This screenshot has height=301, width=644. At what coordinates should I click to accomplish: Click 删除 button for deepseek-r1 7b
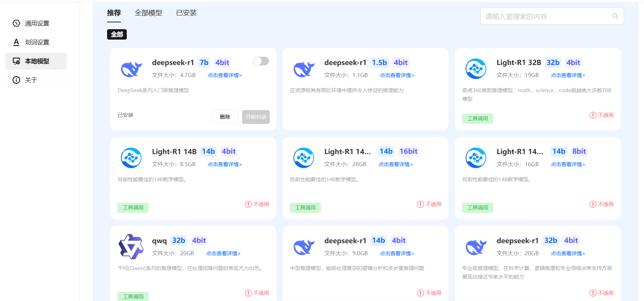tap(225, 117)
